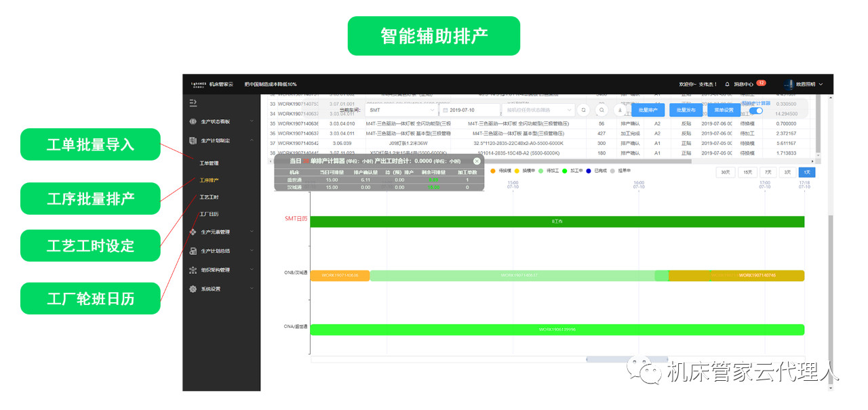Select the 30天 time range option
This screenshot has width=868, height=410.
tap(726, 172)
